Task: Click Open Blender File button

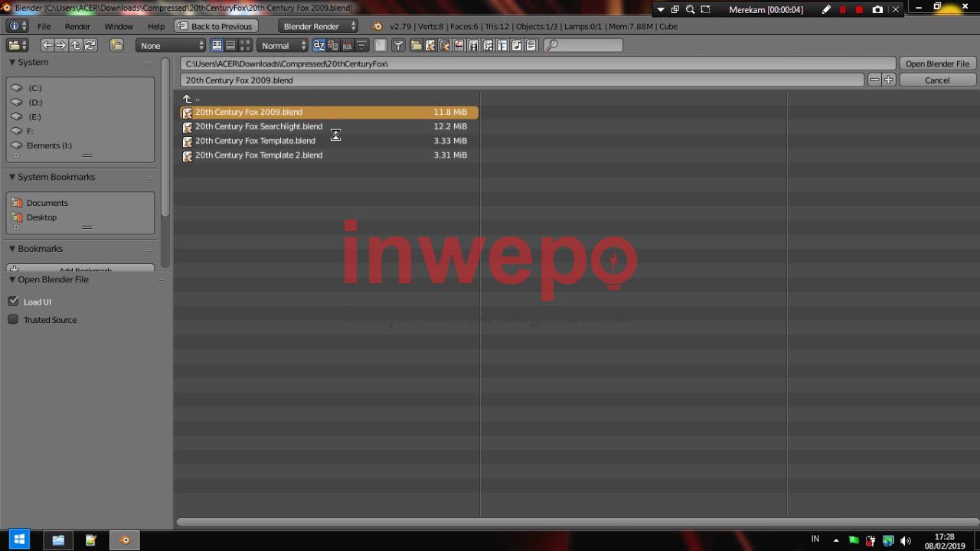Action: [937, 64]
